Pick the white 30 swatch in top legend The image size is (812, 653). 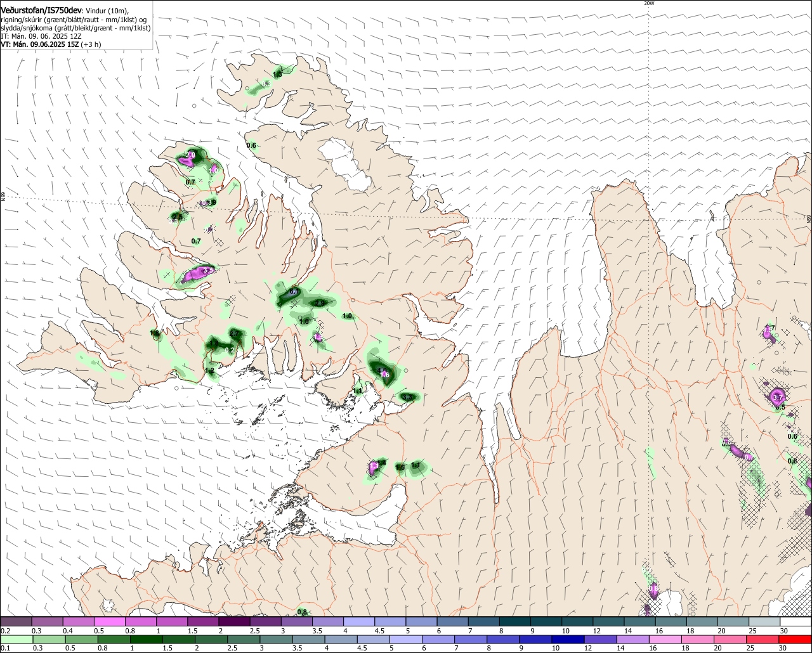coord(796,621)
